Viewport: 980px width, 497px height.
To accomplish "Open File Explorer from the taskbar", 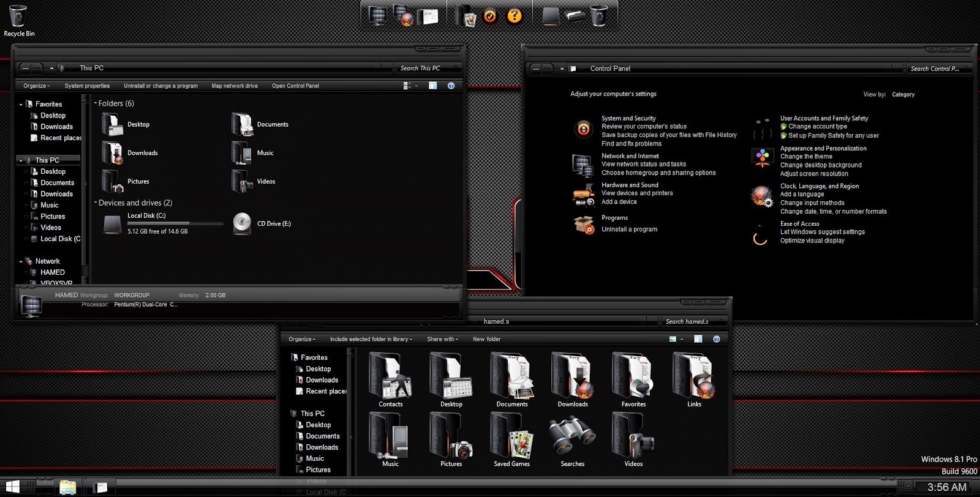I will coord(67,488).
